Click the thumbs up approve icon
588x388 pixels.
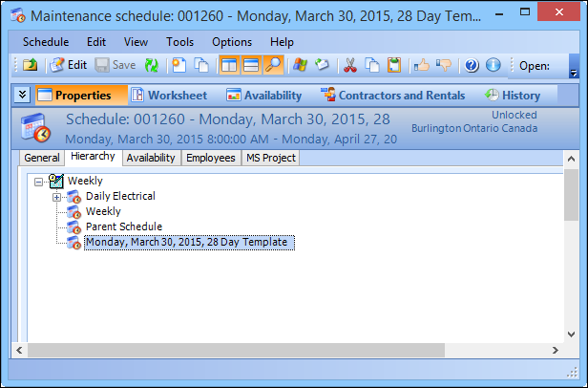422,65
